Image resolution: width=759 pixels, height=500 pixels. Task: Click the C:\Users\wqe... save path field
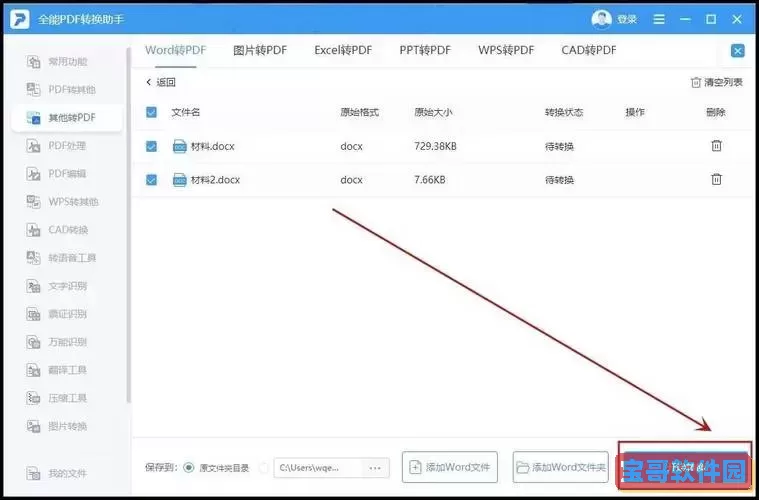318,468
